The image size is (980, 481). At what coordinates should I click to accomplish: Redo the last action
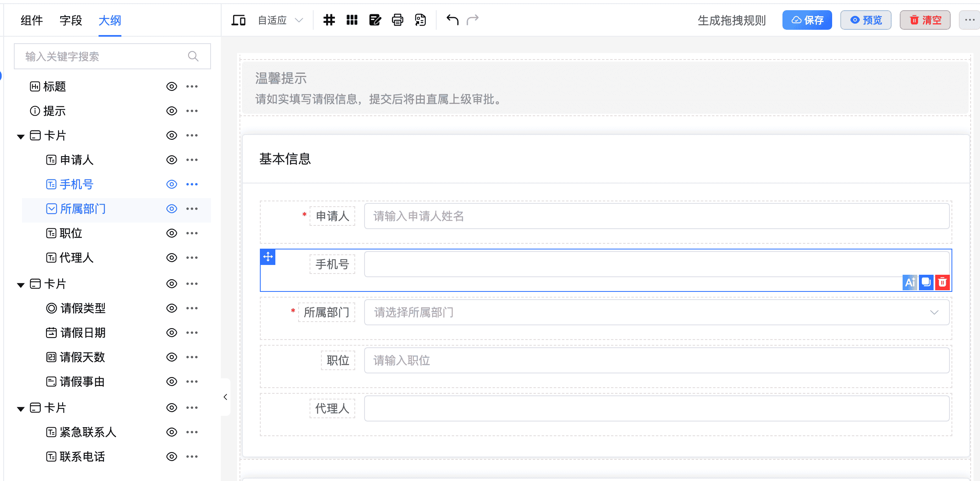pos(472,20)
